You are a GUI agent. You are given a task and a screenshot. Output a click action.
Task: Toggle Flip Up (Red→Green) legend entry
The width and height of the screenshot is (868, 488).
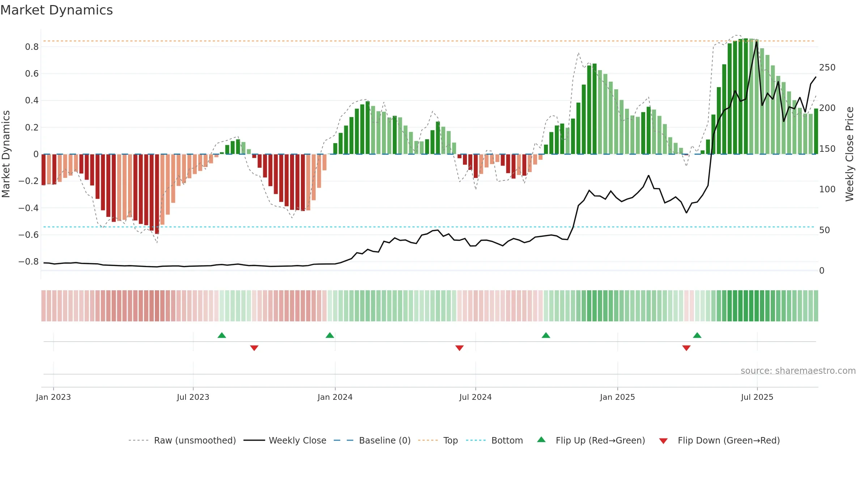click(591, 440)
